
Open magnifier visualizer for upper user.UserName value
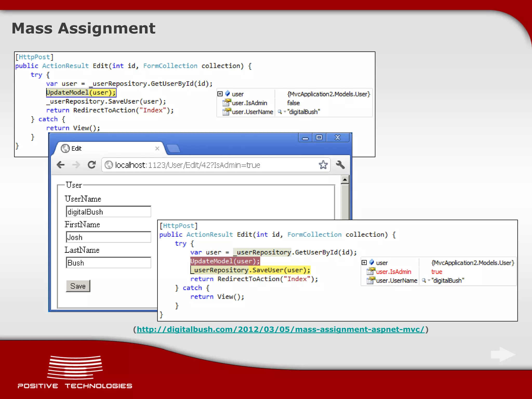[280, 112]
